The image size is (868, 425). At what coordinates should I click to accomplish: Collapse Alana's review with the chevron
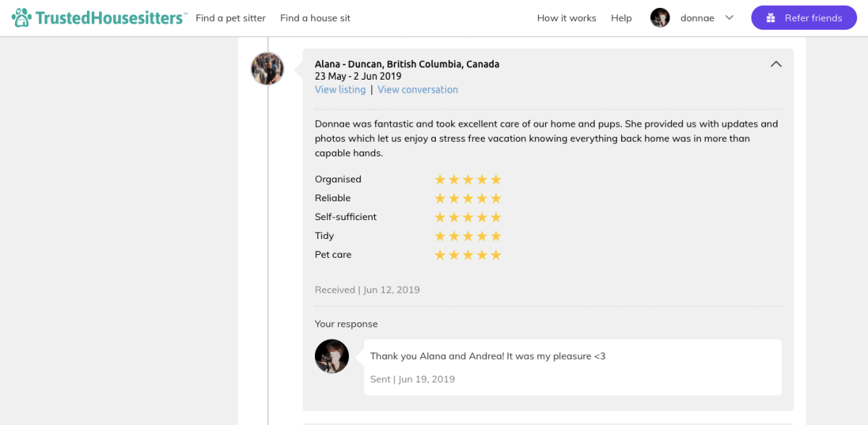pos(776,64)
